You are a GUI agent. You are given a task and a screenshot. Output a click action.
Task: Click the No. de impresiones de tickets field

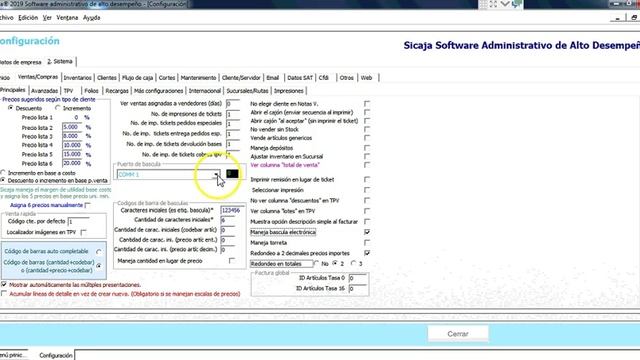[233, 114]
